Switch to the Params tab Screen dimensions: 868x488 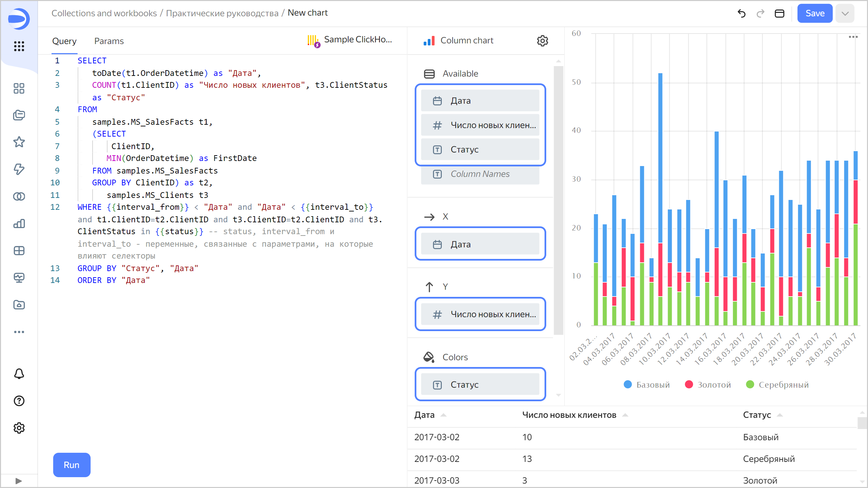pyautogui.click(x=109, y=41)
